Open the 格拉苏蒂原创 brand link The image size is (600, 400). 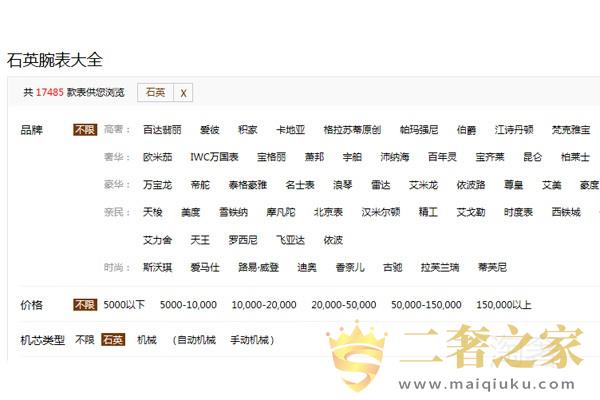click(x=352, y=130)
